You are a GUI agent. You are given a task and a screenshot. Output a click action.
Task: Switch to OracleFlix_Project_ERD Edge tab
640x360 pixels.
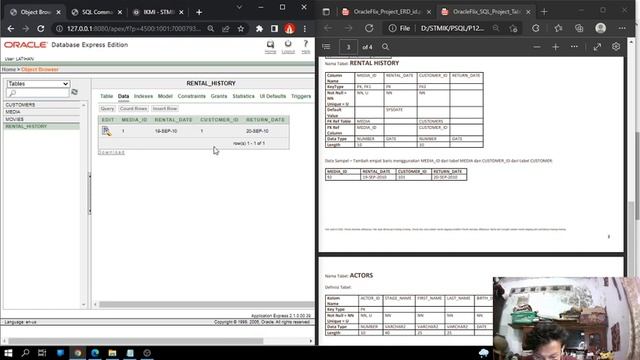387,12
